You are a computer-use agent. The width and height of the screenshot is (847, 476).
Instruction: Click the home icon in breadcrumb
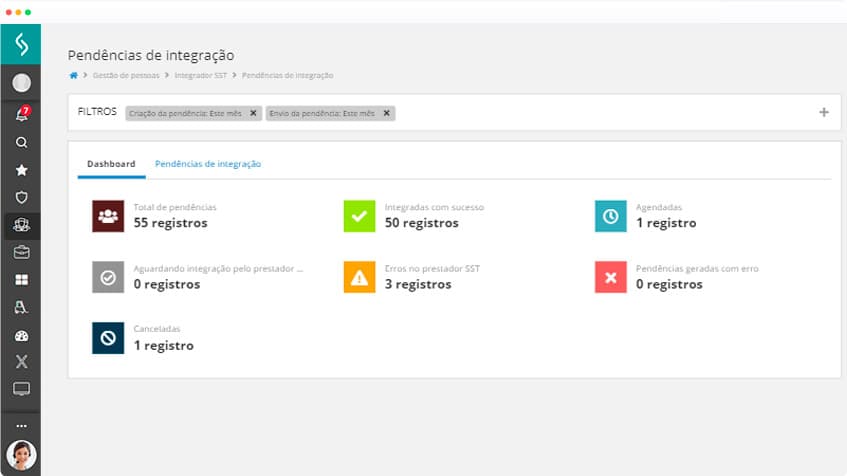[x=73, y=76]
